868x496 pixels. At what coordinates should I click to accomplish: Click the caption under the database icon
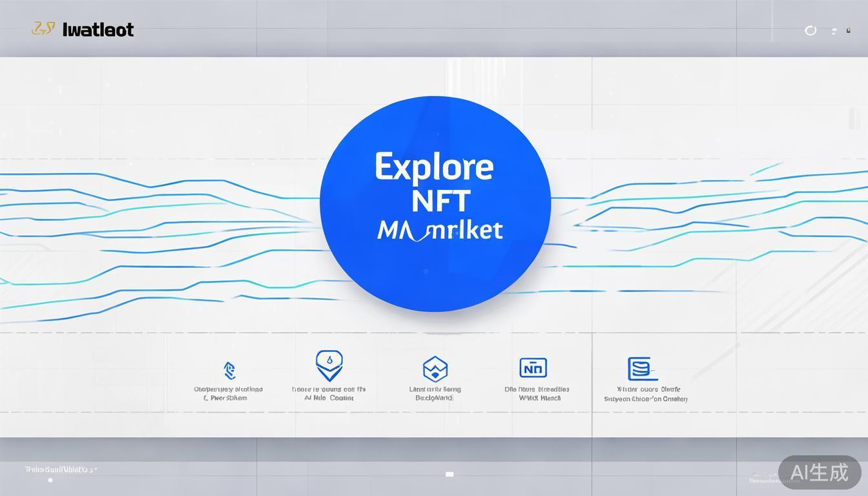click(x=646, y=394)
